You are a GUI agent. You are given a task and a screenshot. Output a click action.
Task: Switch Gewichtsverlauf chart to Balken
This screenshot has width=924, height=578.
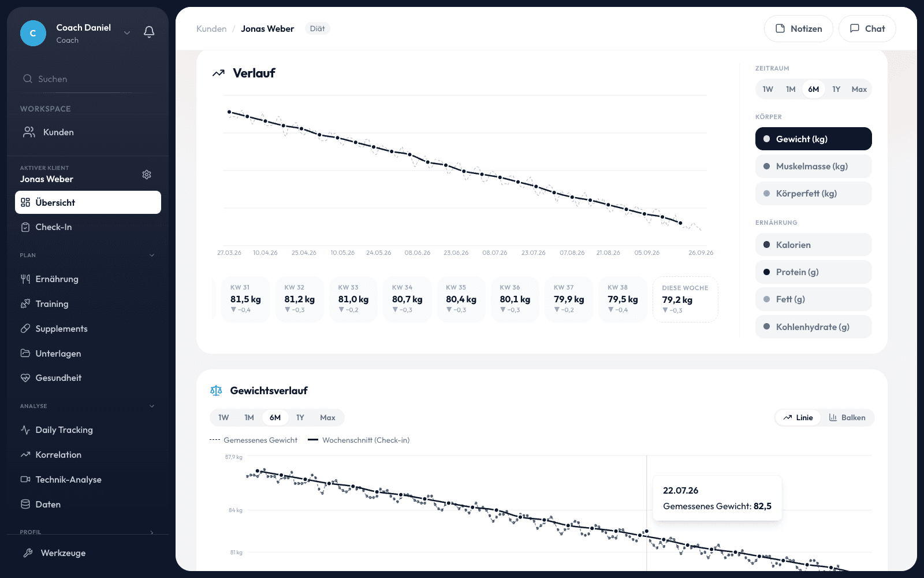847,418
